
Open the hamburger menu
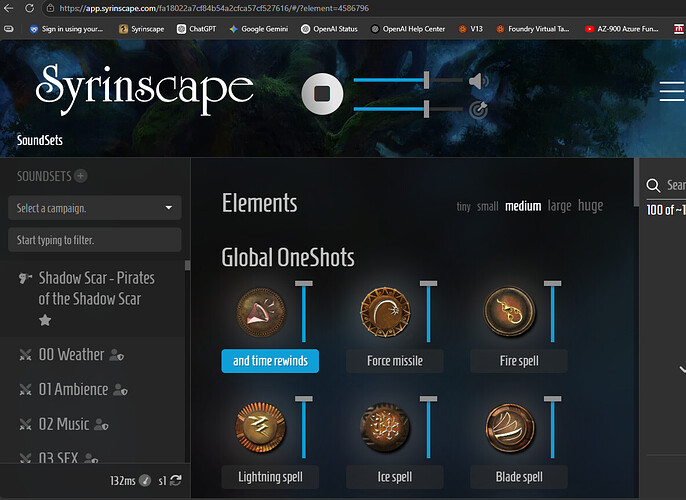point(672,91)
